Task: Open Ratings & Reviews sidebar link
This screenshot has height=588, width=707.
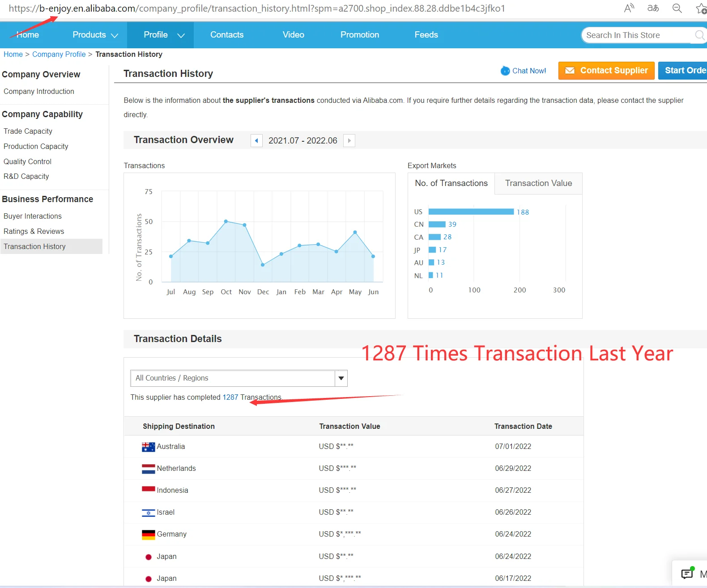Action: pyautogui.click(x=34, y=231)
